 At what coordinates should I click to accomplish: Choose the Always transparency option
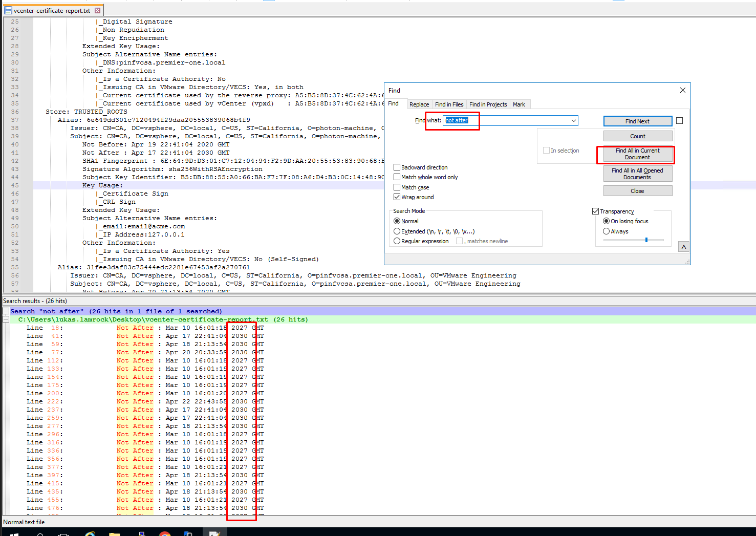(x=606, y=231)
